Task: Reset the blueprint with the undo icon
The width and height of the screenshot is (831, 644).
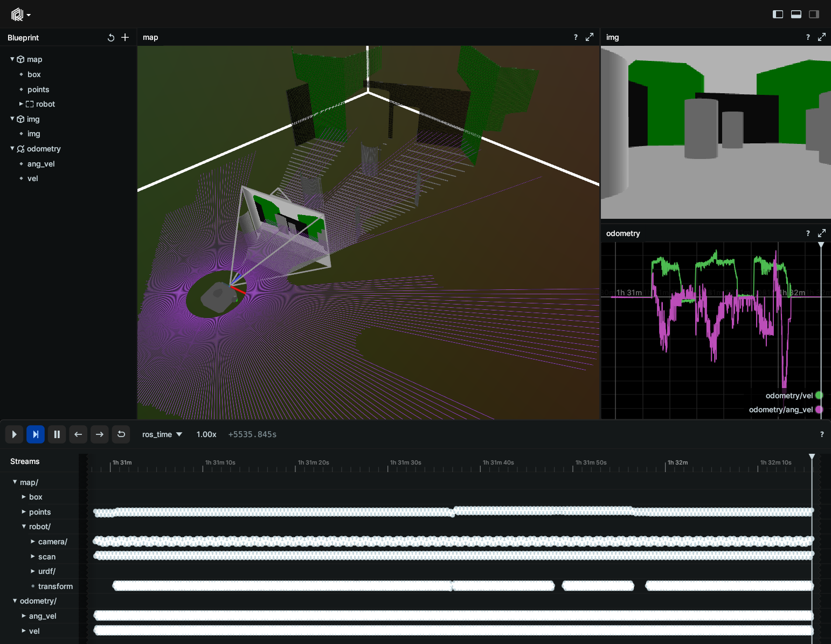Action: [x=110, y=38]
